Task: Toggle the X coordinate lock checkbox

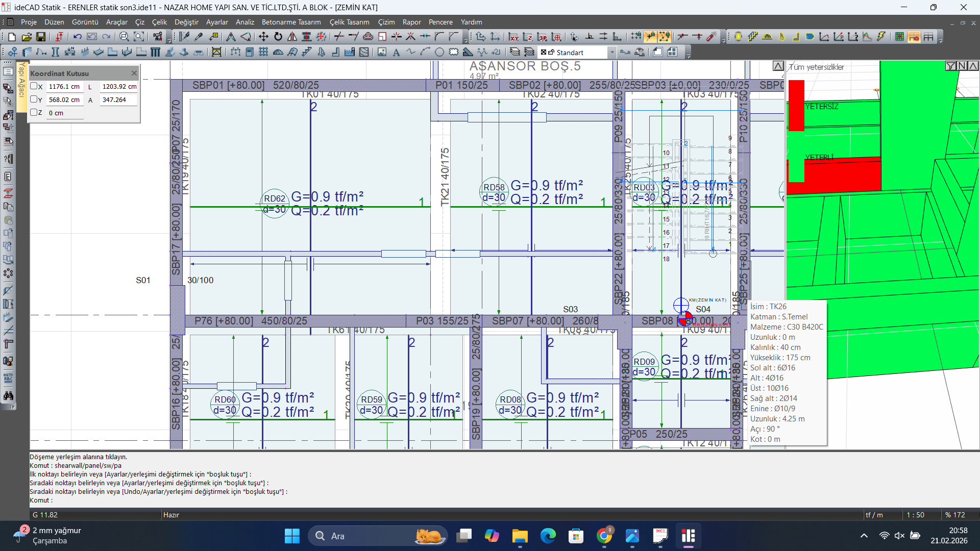Action: [34, 86]
